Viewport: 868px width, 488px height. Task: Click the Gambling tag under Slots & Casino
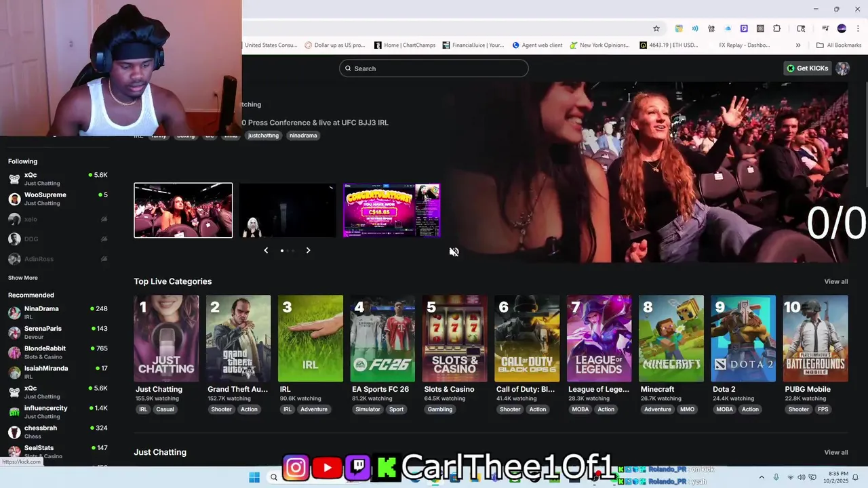pos(440,409)
